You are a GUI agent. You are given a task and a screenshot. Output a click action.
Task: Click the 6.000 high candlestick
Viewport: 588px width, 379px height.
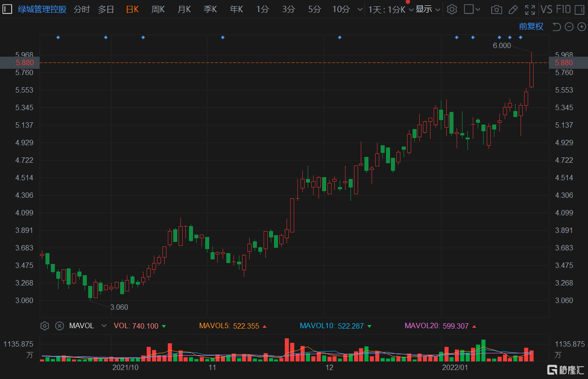(x=531, y=74)
